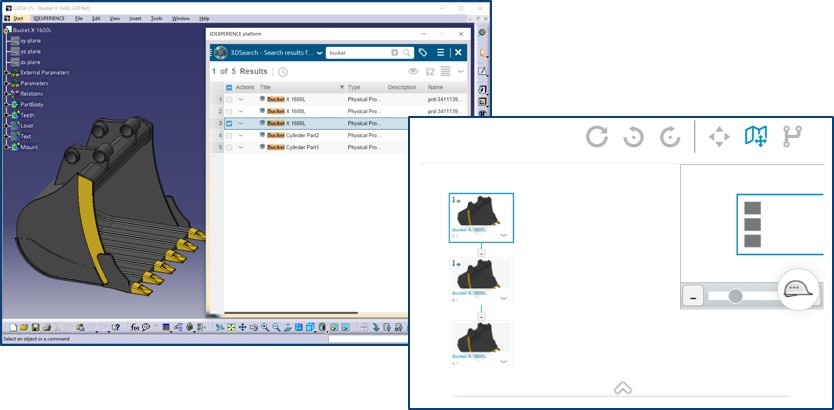Click the 3DSearch compass icon
This screenshot has width=834, height=410.
(x=220, y=53)
